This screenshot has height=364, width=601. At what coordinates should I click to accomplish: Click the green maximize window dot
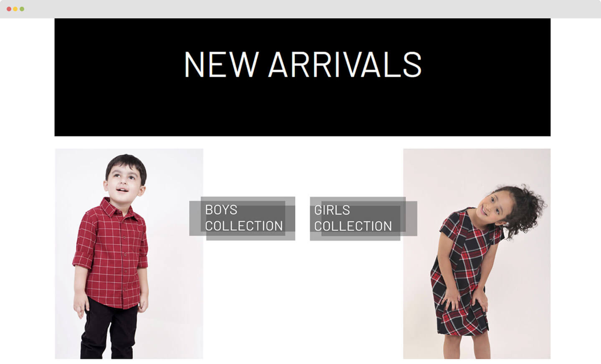tap(22, 9)
